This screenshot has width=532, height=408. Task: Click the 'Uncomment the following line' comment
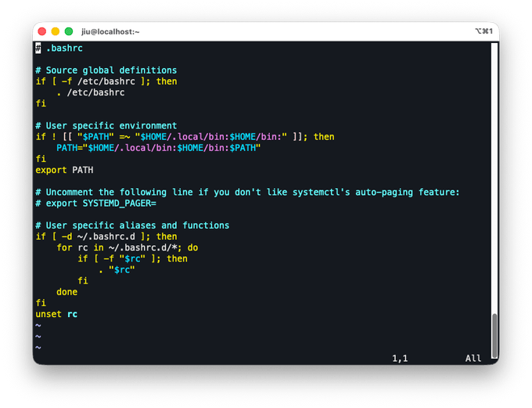point(247,193)
